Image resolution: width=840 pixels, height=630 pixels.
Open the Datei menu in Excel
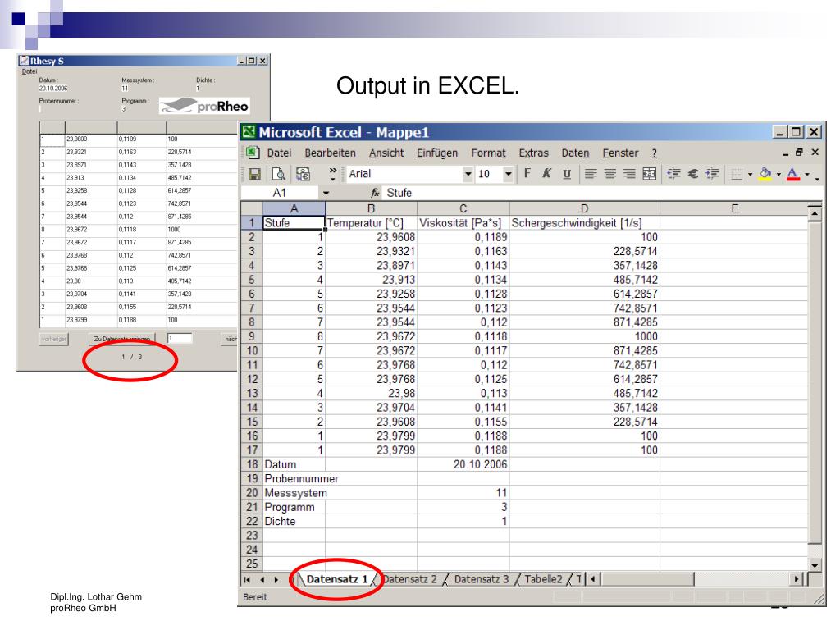click(x=279, y=153)
